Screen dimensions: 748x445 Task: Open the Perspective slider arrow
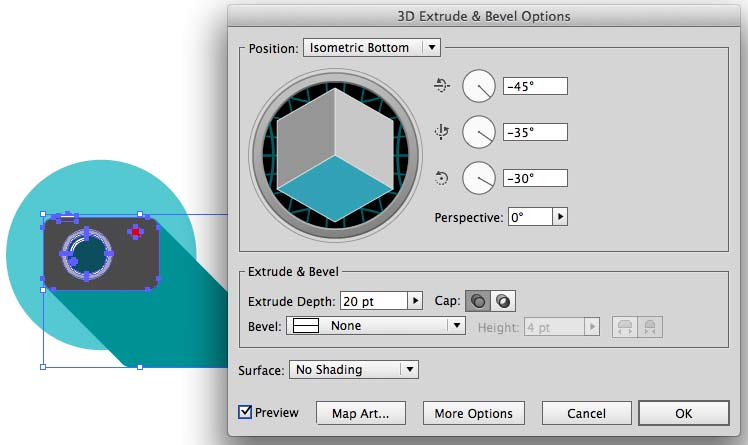click(560, 217)
